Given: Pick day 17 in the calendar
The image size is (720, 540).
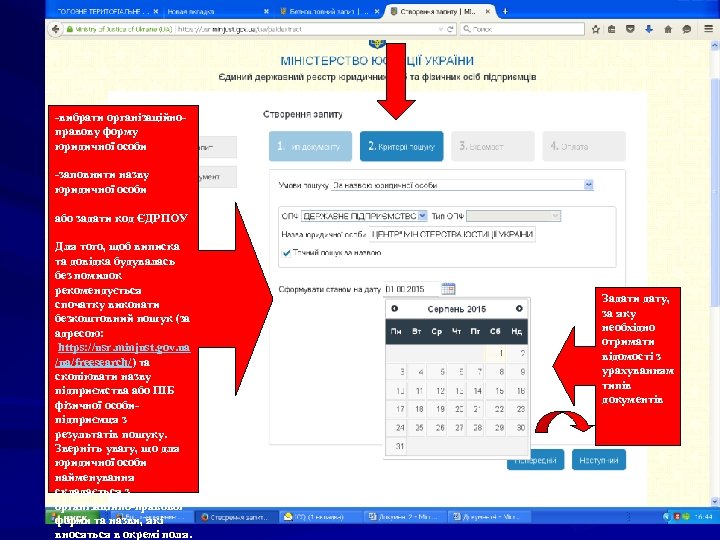Looking at the screenshot, I should 396,409.
